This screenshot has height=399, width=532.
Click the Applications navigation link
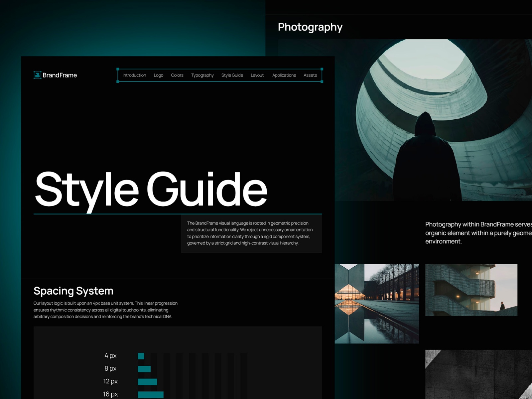tap(284, 75)
